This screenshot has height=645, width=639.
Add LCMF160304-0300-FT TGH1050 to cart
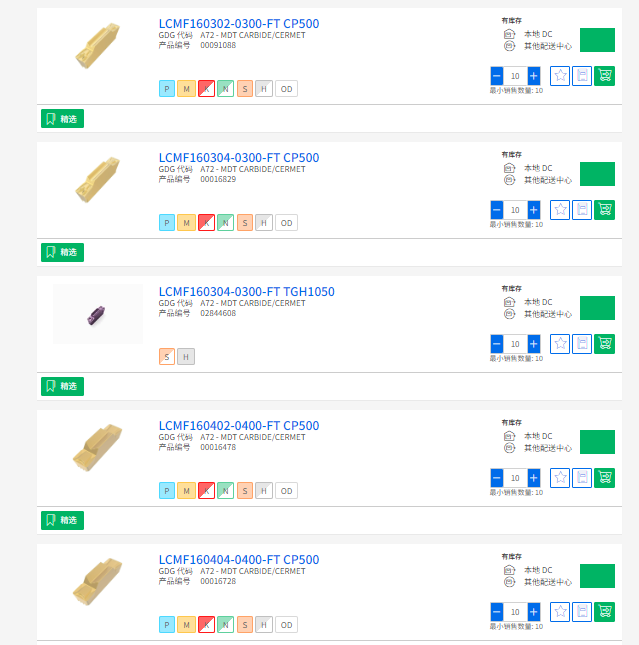tap(604, 344)
